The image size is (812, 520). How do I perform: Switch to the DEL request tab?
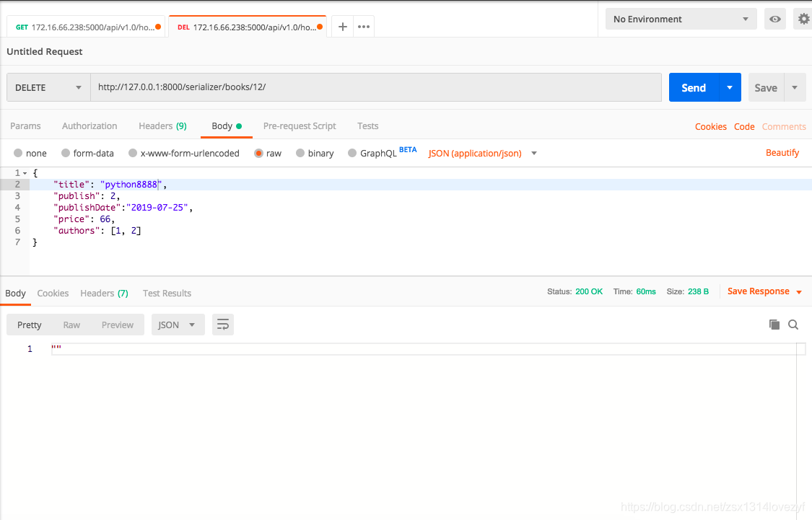[248, 27]
